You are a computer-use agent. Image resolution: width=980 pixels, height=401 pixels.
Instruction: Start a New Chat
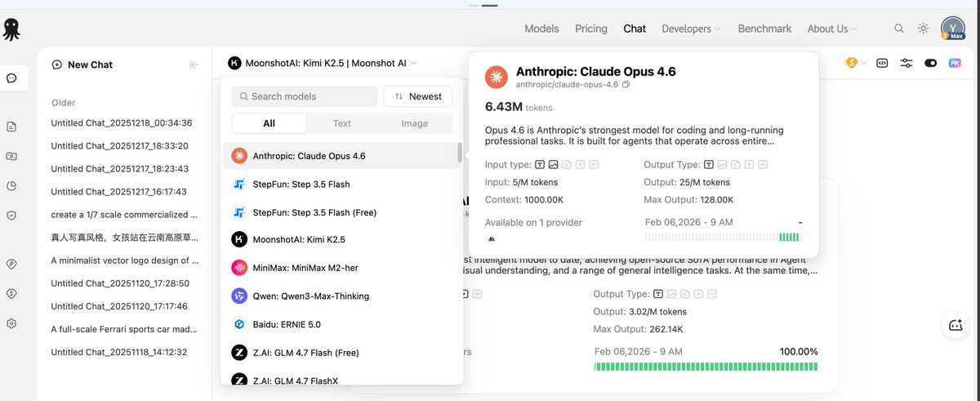tap(82, 65)
